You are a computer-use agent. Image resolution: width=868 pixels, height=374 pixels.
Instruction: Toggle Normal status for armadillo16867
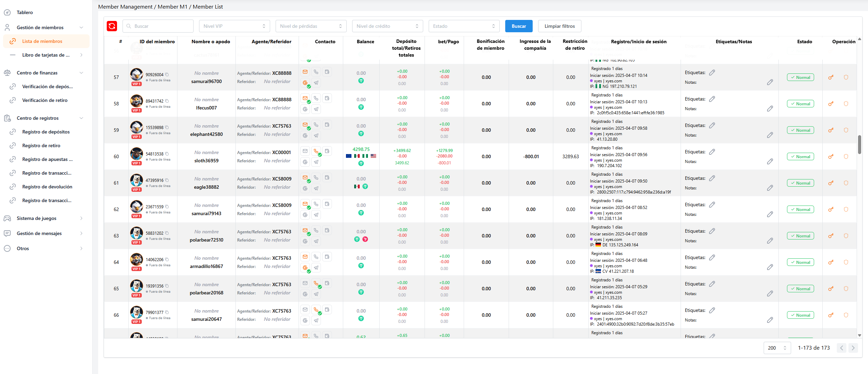point(800,262)
